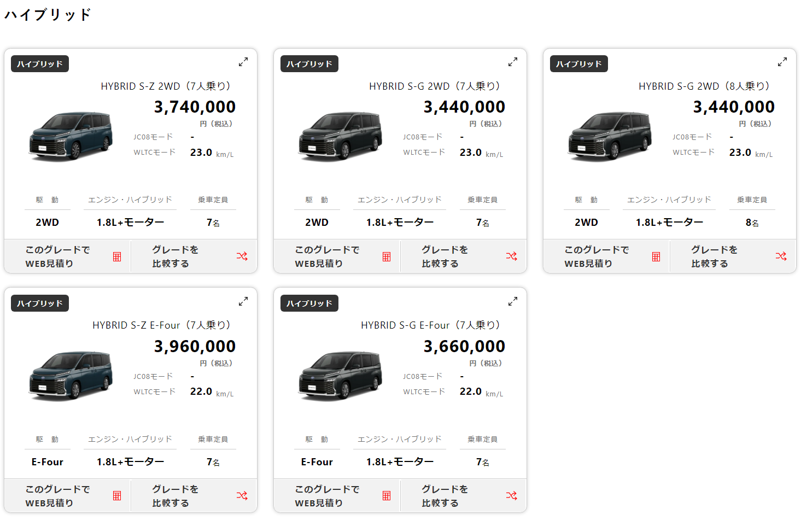
Task: Click the compare shuffle icon on S-G E-Four card
Action: pos(511,495)
